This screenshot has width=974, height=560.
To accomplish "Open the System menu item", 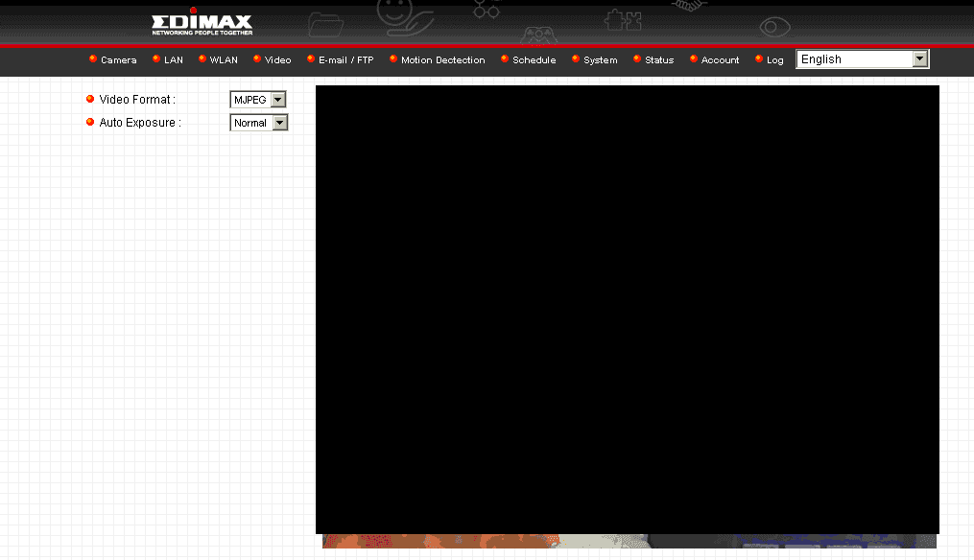I will tap(600, 60).
